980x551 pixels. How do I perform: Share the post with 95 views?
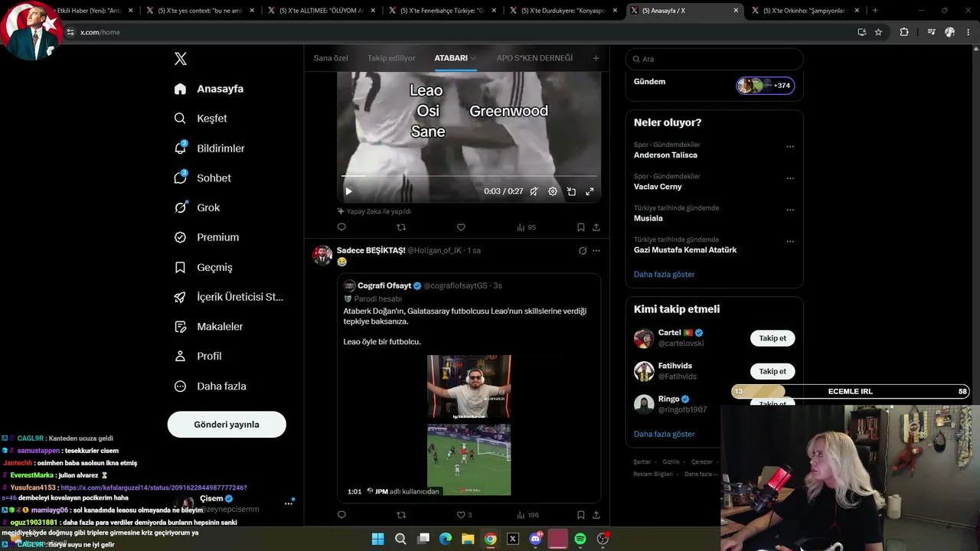click(x=596, y=227)
